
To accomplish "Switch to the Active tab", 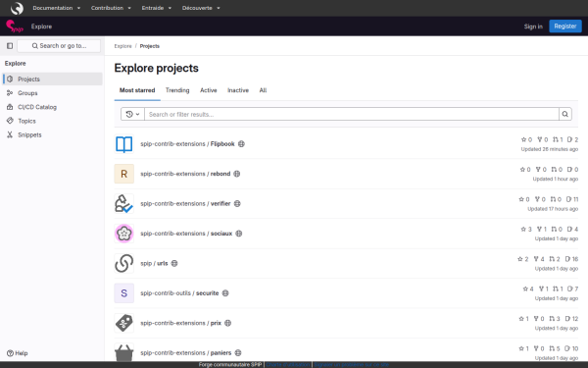I will [209, 90].
